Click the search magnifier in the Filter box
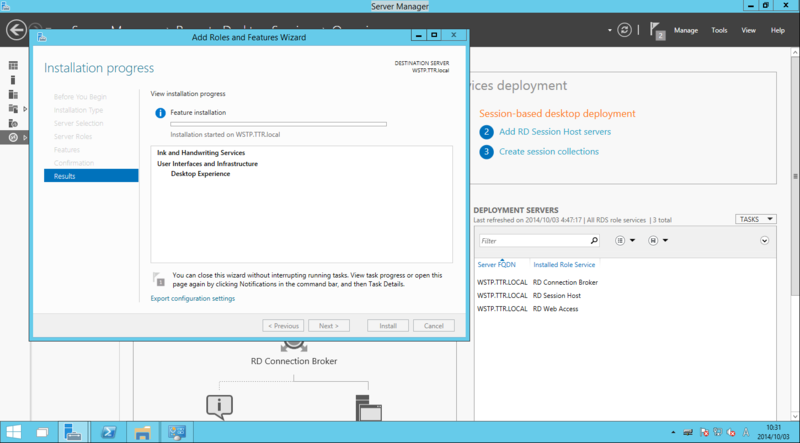The width and height of the screenshot is (800, 443). pos(594,240)
